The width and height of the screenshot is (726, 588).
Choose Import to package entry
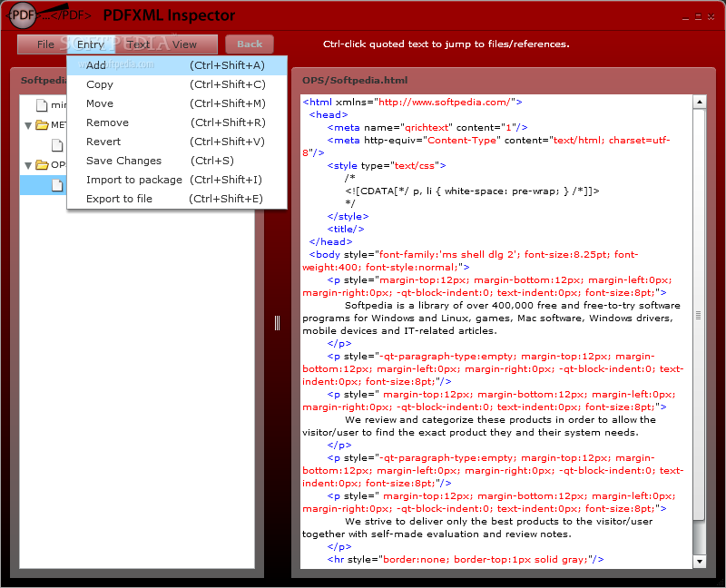(177, 180)
